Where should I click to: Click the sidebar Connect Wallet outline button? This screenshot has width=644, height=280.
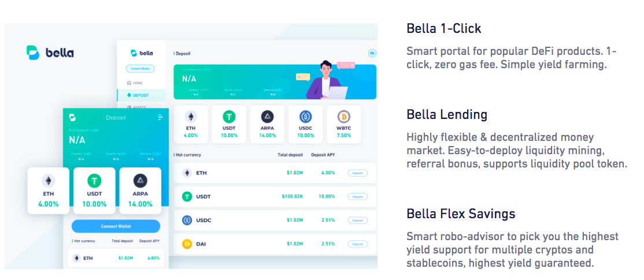coord(140,69)
